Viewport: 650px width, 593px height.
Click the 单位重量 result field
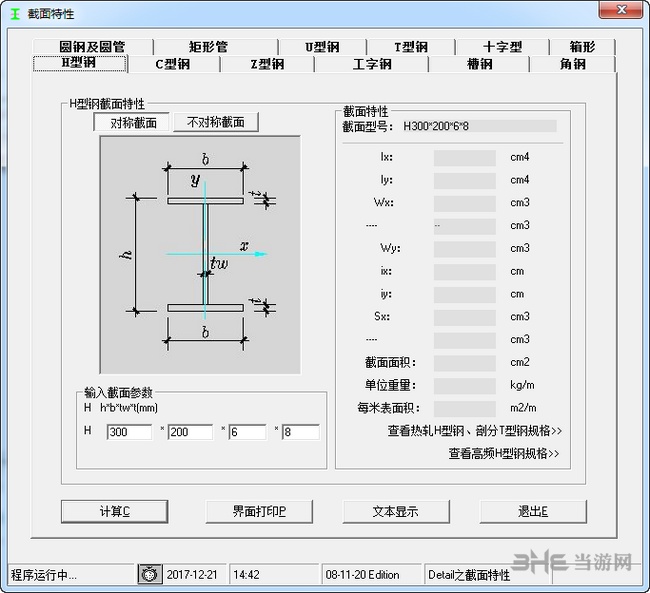click(465, 386)
